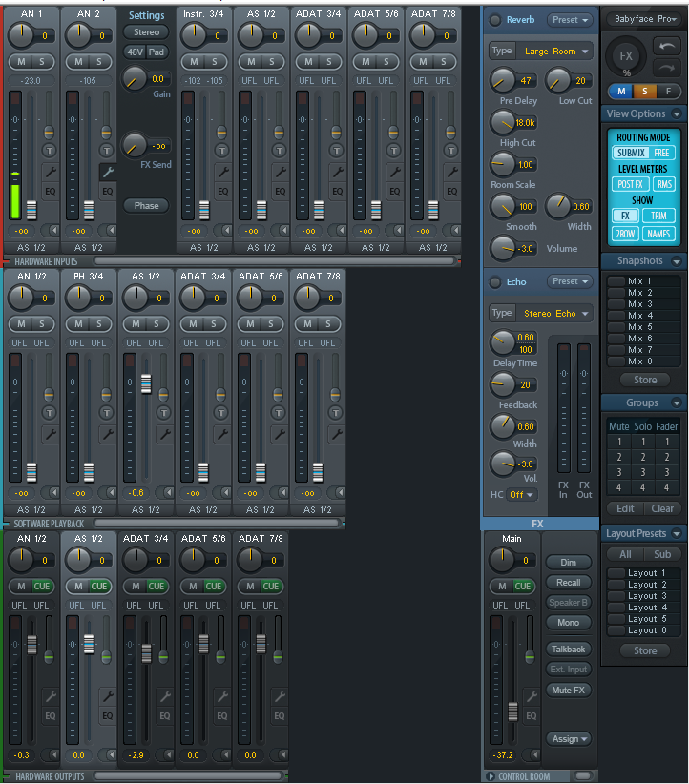
Task: Click Fader group 1 cell in Groups
Action: [x=666, y=442]
